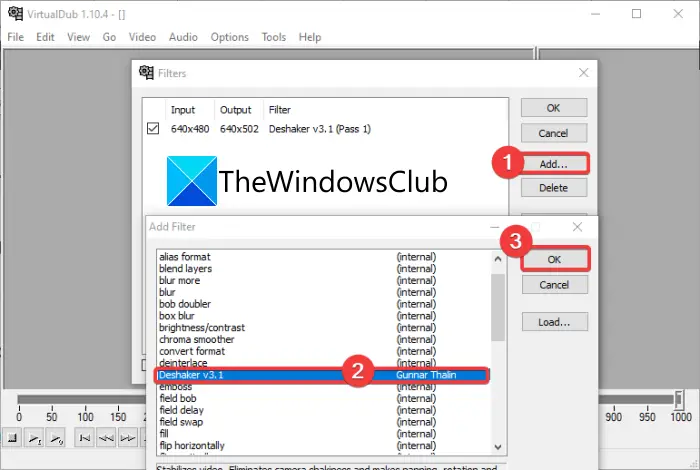Confirm Add Filter with OK
700x470 pixels.
coord(554,259)
